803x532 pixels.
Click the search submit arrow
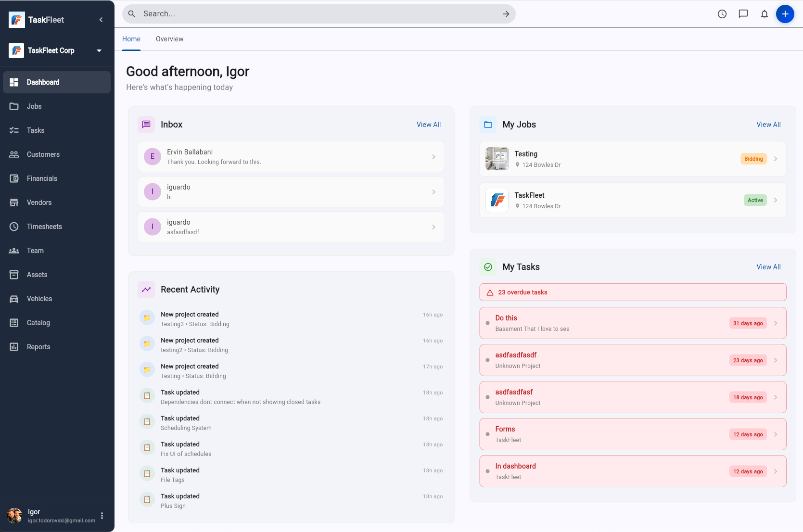[x=506, y=14]
